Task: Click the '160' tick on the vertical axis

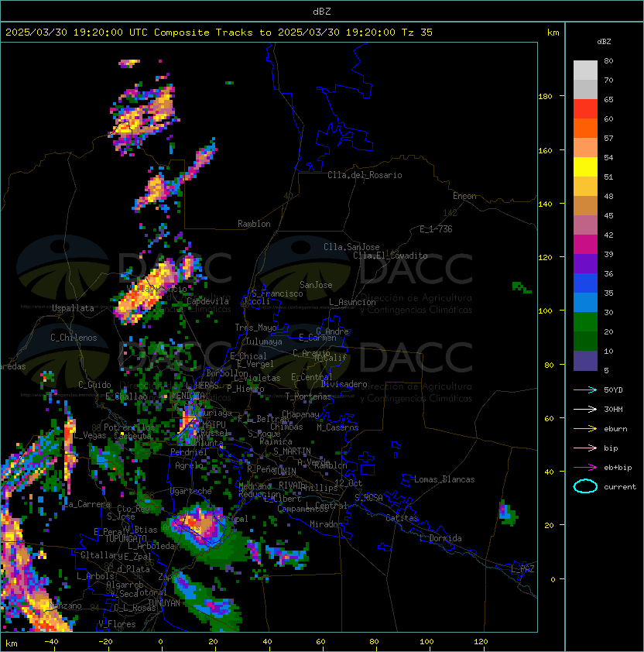Action: click(545, 150)
